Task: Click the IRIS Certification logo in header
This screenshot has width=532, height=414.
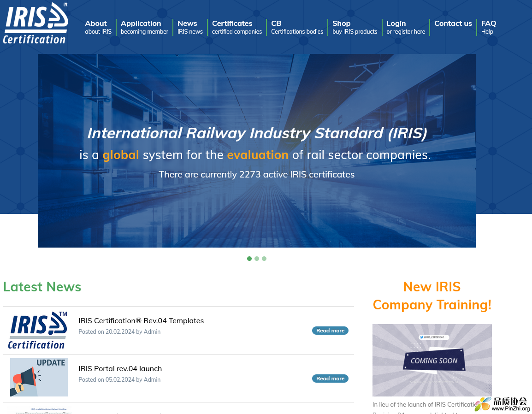Action: tap(35, 24)
